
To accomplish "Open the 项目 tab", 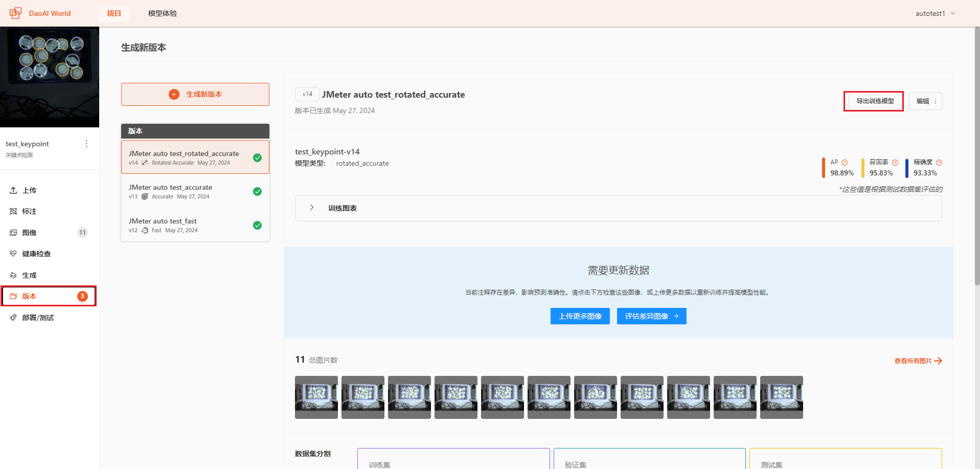I will coord(114,13).
